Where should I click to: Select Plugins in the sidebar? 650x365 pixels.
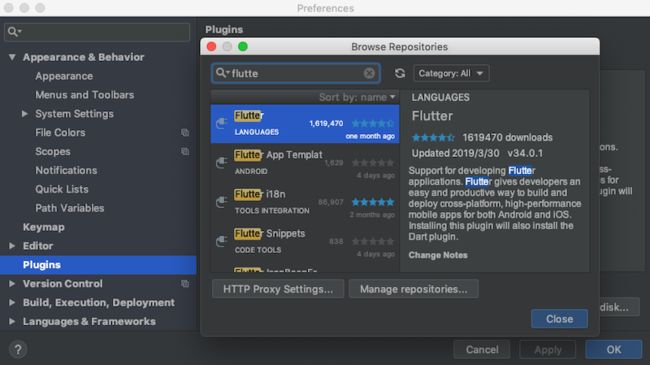(98, 265)
